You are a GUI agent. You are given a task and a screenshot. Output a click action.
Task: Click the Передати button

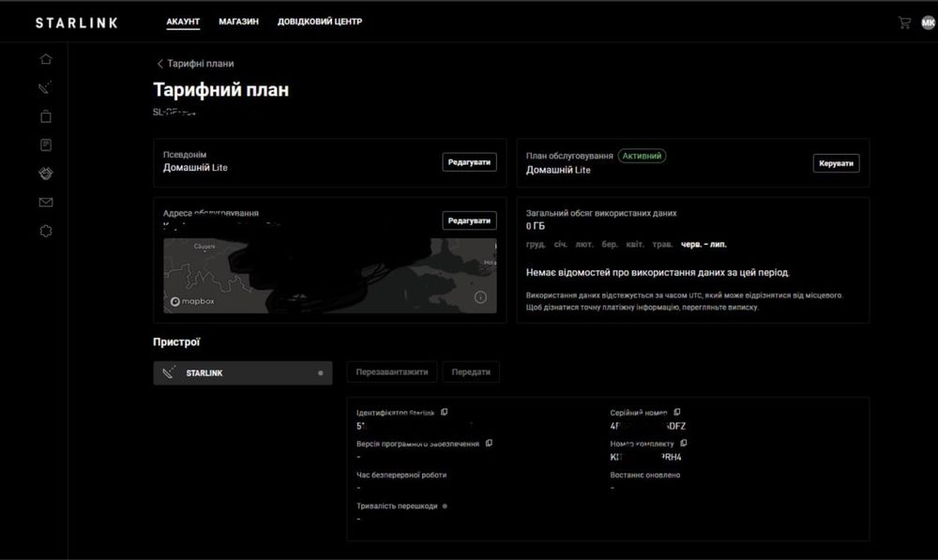[x=471, y=372]
